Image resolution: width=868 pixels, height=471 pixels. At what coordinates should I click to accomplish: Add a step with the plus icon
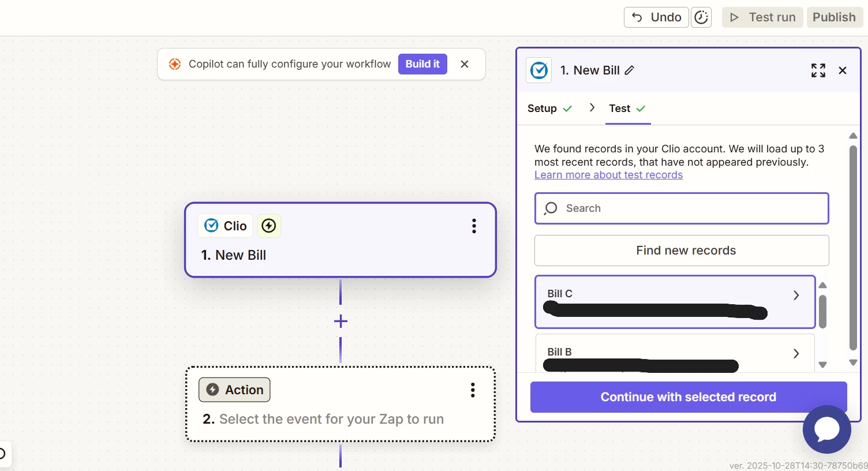click(x=341, y=321)
